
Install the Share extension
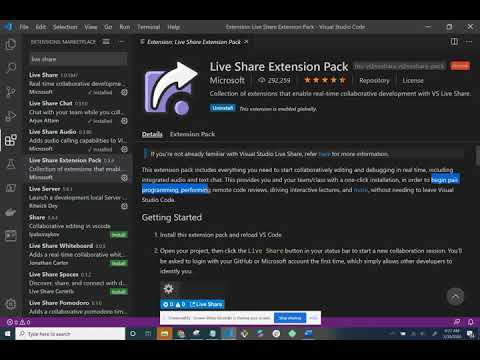(x=119, y=235)
